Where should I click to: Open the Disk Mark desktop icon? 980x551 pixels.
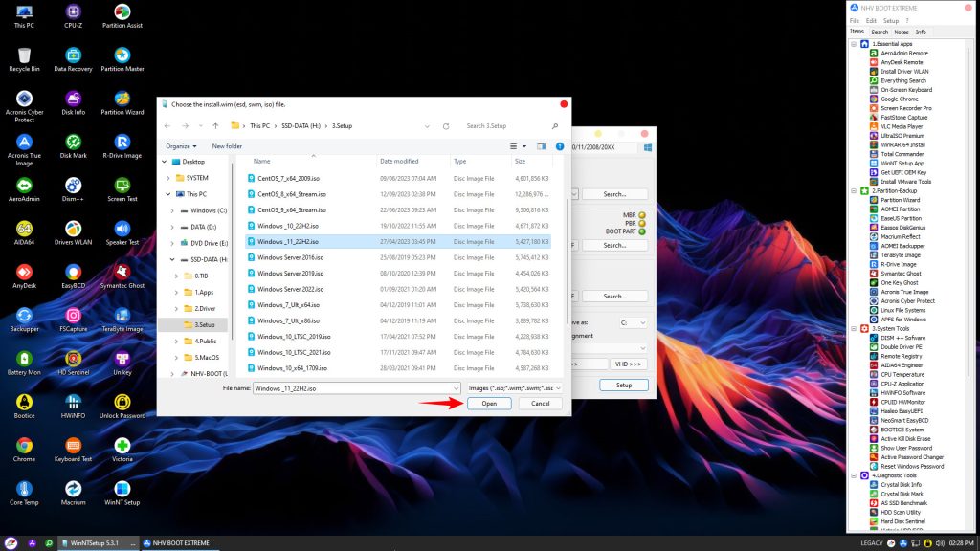pyautogui.click(x=73, y=146)
